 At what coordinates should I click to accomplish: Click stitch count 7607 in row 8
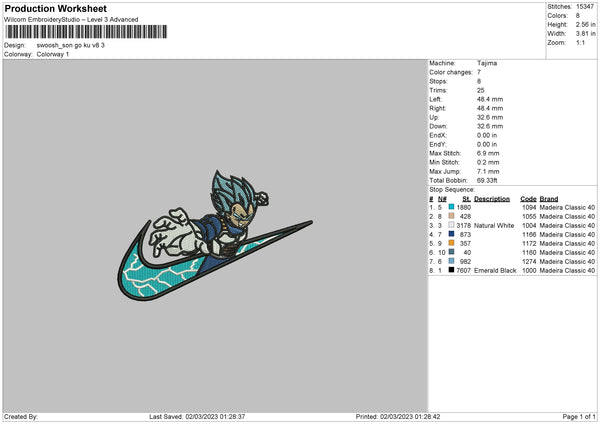coord(464,271)
